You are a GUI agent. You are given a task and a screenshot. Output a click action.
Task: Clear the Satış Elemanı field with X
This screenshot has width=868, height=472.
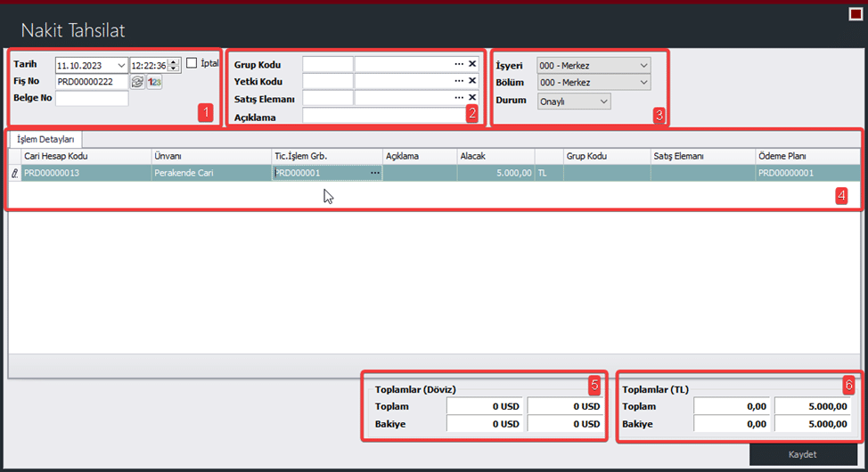click(x=472, y=98)
